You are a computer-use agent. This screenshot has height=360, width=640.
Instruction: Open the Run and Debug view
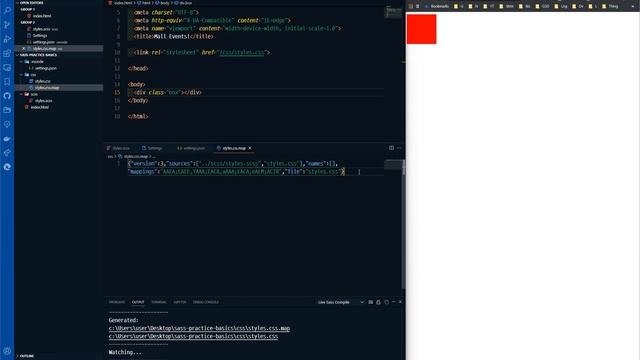[x=7, y=39]
